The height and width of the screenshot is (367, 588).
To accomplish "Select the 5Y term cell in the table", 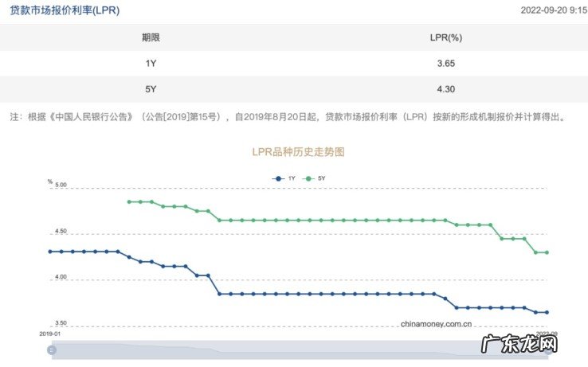I will [151, 89].
